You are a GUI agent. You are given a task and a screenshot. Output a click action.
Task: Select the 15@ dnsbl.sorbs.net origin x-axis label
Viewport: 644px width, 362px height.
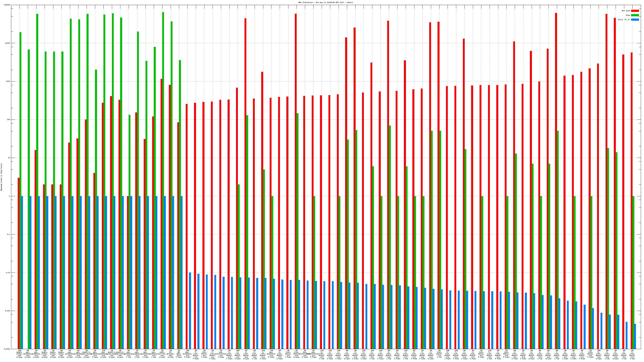pos(20,354)
